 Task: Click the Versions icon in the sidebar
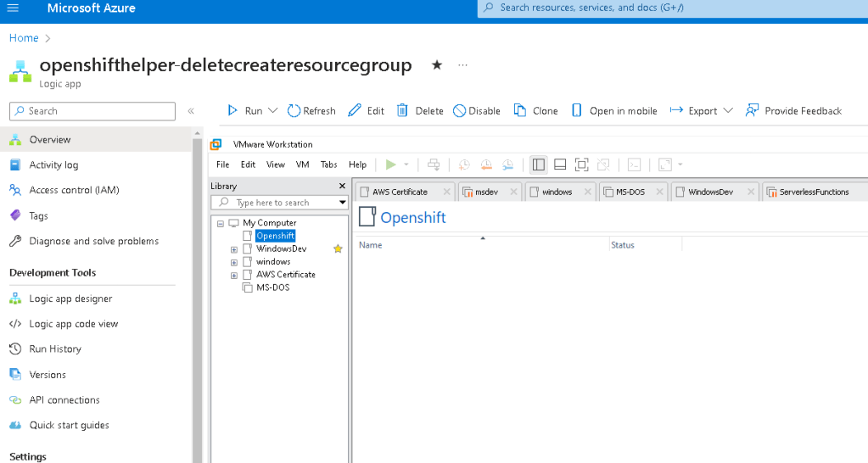(x=15, y=374)
